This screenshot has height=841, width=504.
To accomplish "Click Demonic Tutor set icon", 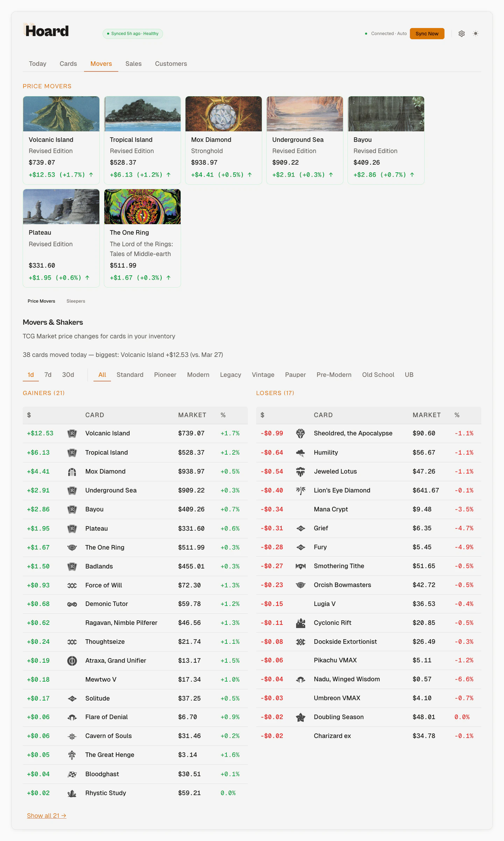I will 72,604.
